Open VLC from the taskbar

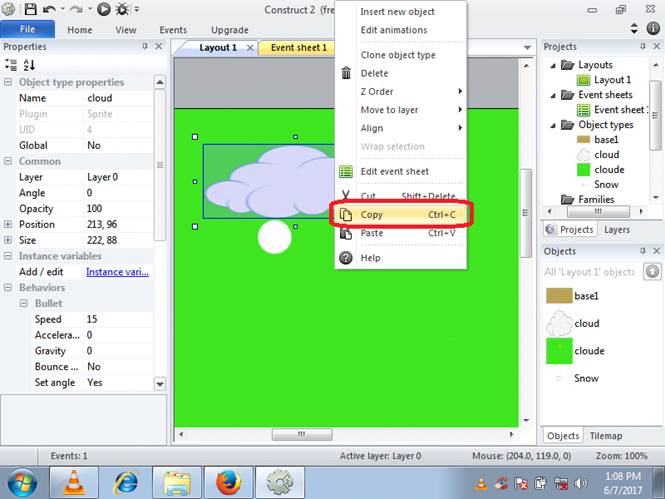tap(74, 482)
